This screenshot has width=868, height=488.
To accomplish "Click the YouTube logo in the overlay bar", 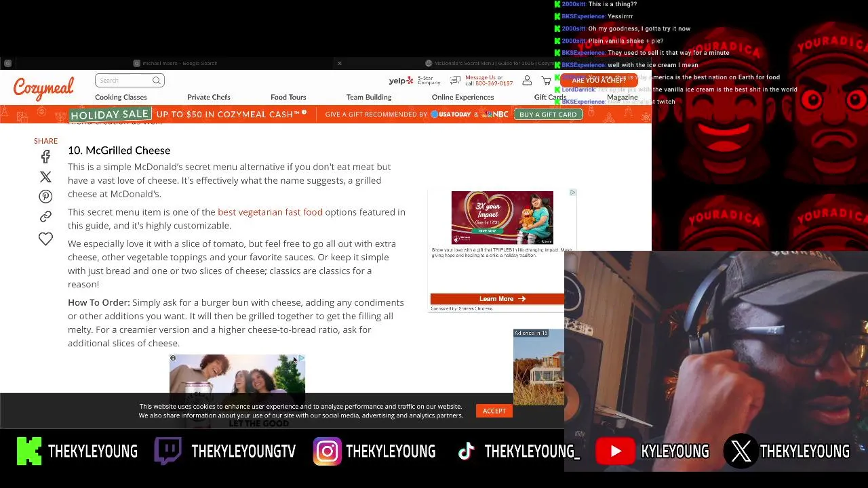I will (616, 451).
